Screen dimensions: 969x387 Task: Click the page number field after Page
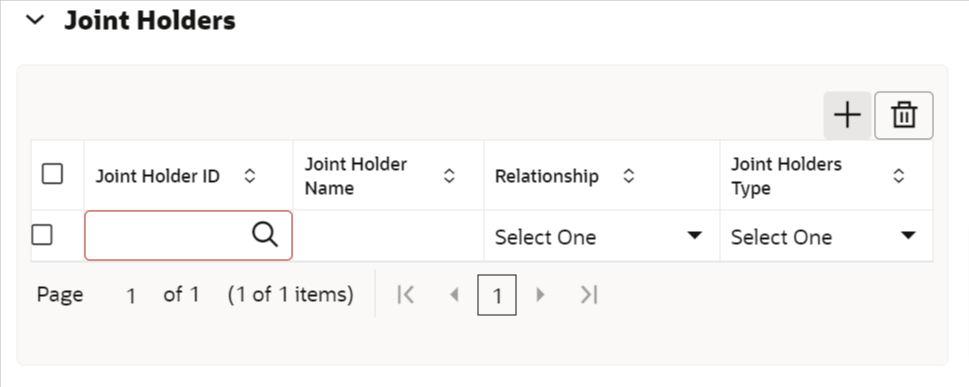point(131,296)
